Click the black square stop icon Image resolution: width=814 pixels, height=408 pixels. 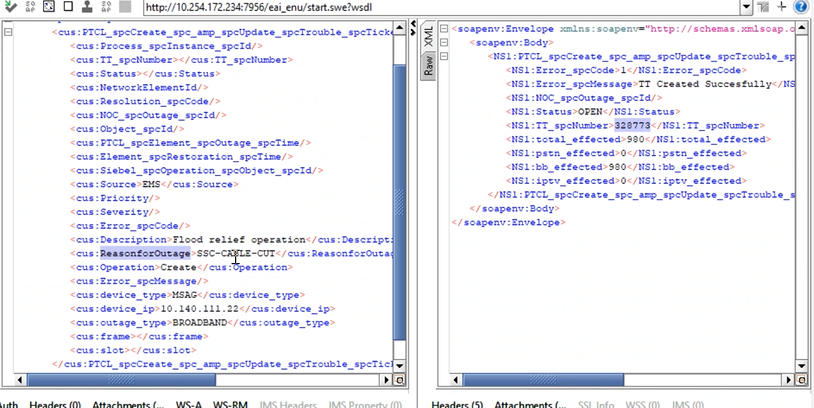[x=69, y=7]
